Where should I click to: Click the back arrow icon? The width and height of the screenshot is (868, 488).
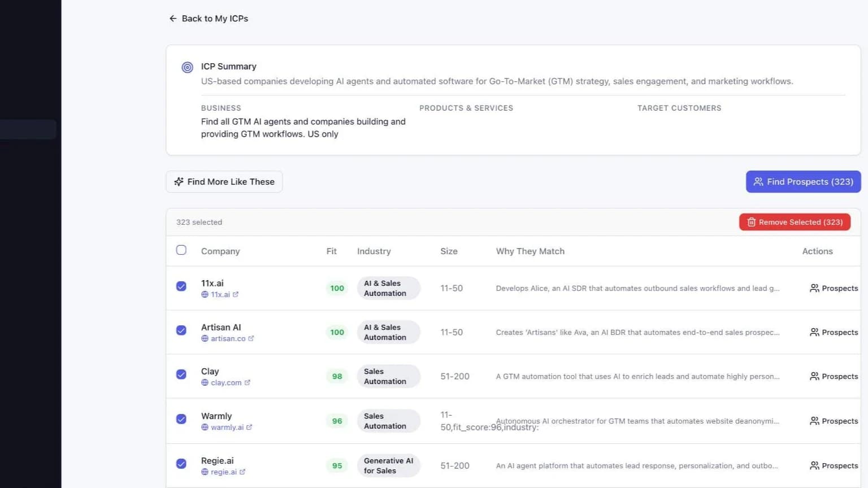pos(173,19)
